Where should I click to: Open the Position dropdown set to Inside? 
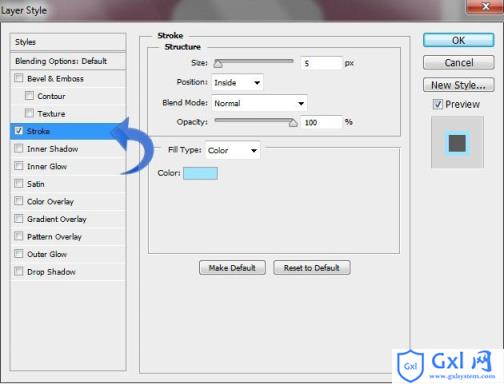tap(237, 82)
